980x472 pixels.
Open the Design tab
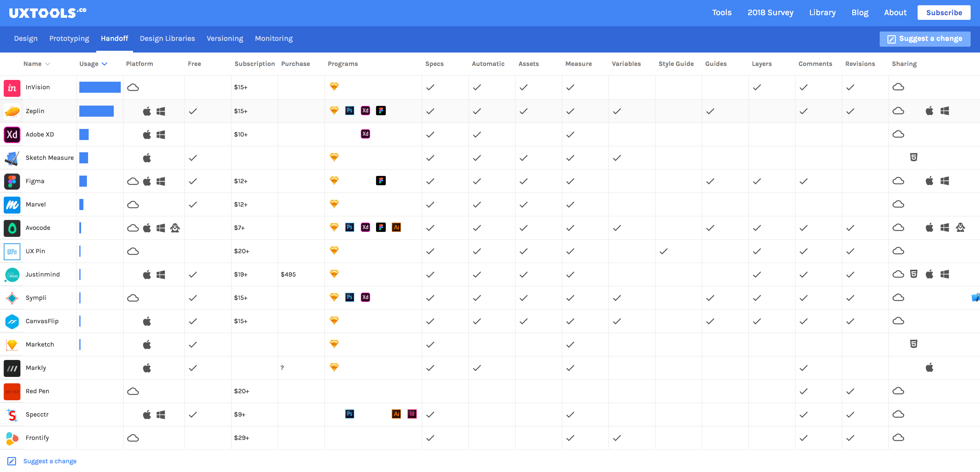pos(26,39)
